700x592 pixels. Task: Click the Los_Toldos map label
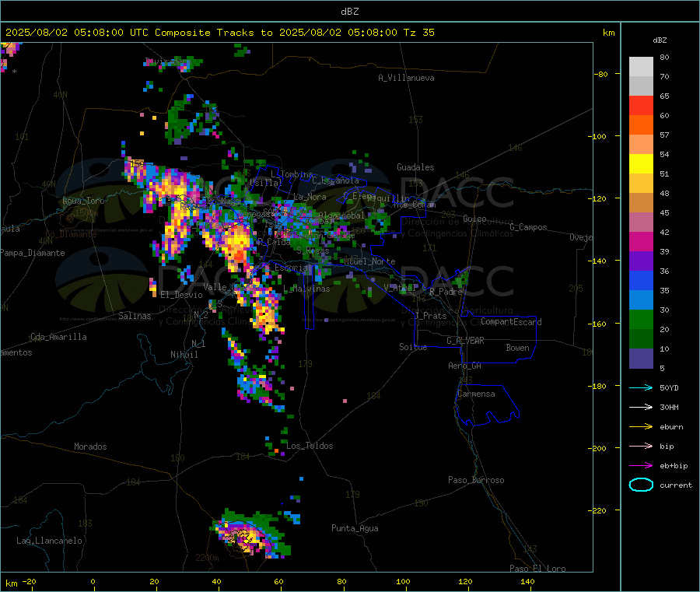(310, 446)
